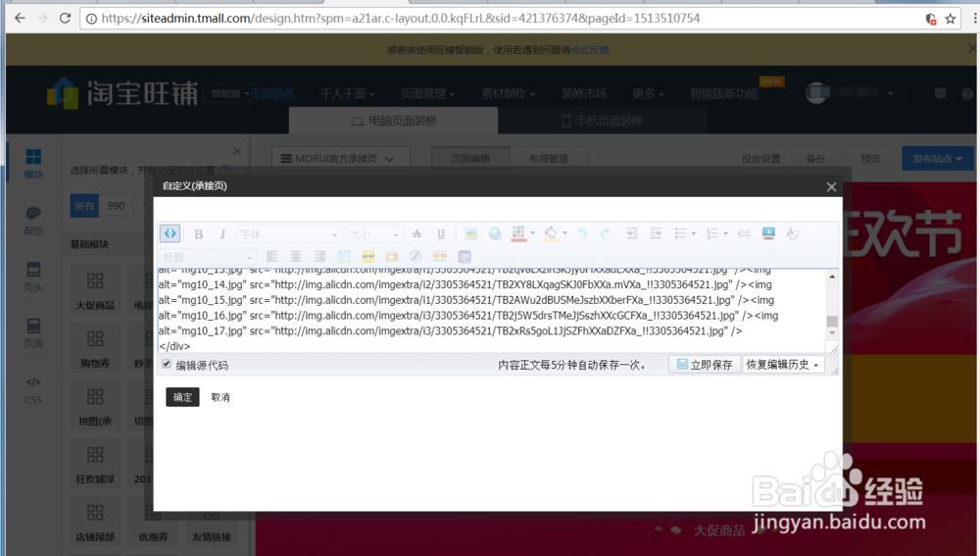Open the CSS sidebar icon
The width and height of the screenshot is (980, 556).
[x=33, y=390]
